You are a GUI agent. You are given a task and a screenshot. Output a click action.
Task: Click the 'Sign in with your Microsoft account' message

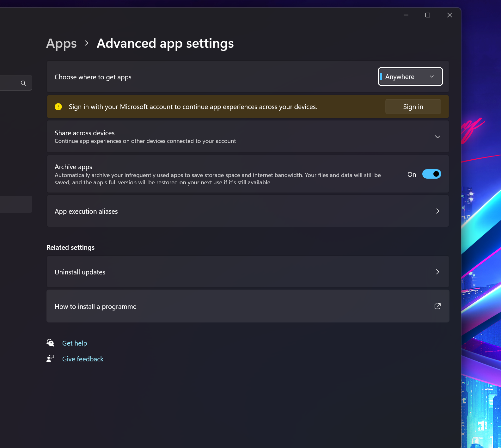click(193, 107)
